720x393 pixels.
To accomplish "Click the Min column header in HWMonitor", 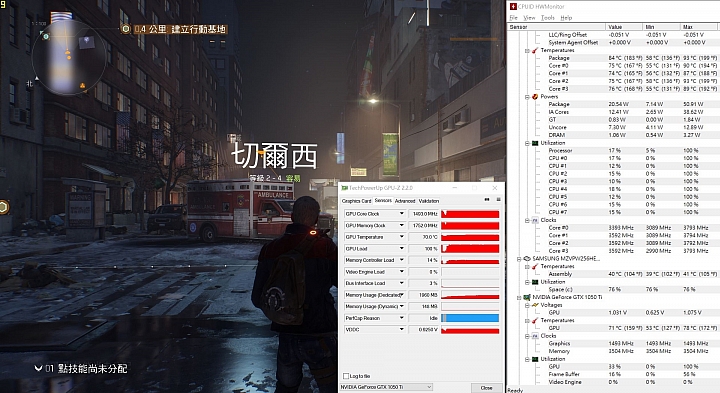I will [661, 27].
